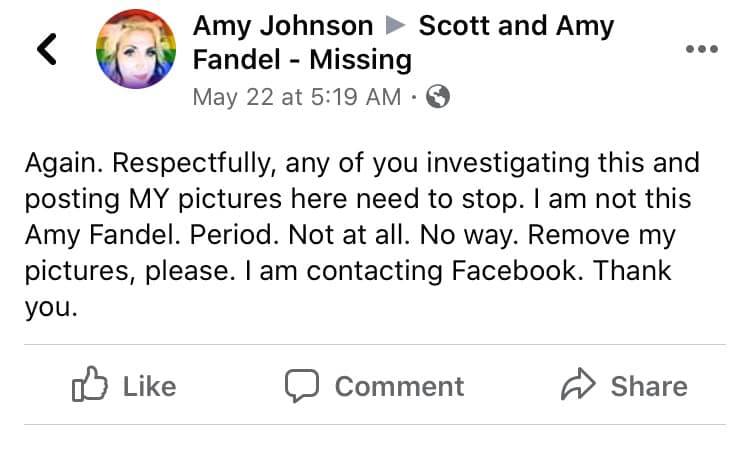Go back using the left chevron arrow
This screenshot has width=750, height=470.
[46, 50]
